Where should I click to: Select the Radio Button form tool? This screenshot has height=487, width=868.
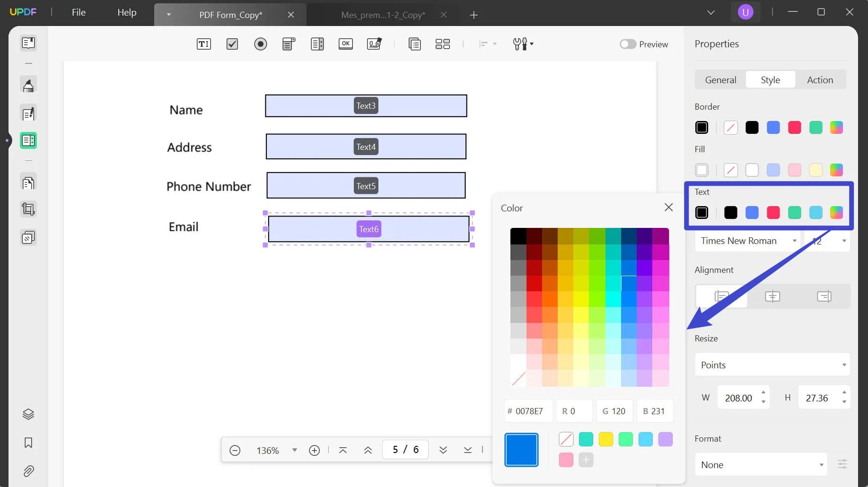click(x=261, y=44)
